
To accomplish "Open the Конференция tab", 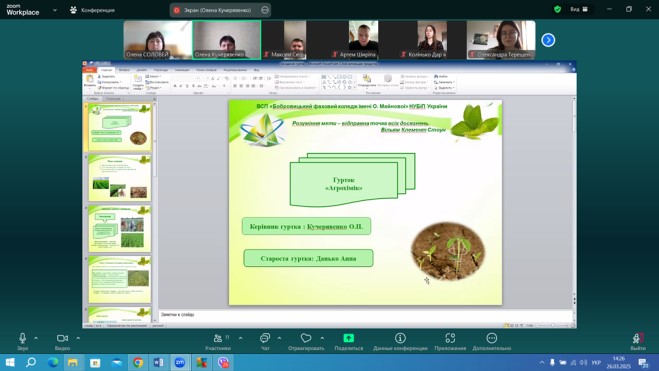I will point(92,10).
